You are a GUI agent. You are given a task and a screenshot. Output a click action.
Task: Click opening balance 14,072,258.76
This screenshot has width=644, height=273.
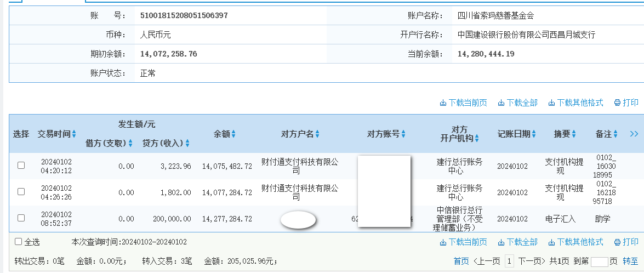click(168, 54)
